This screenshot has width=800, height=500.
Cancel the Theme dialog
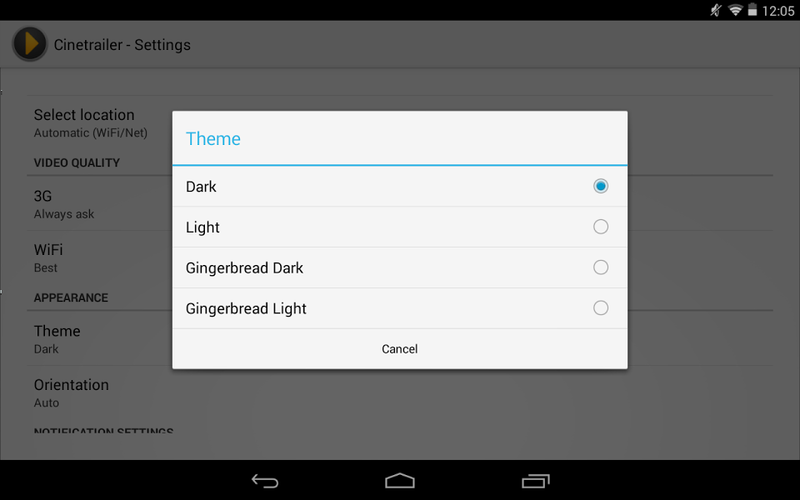(399, 349)
